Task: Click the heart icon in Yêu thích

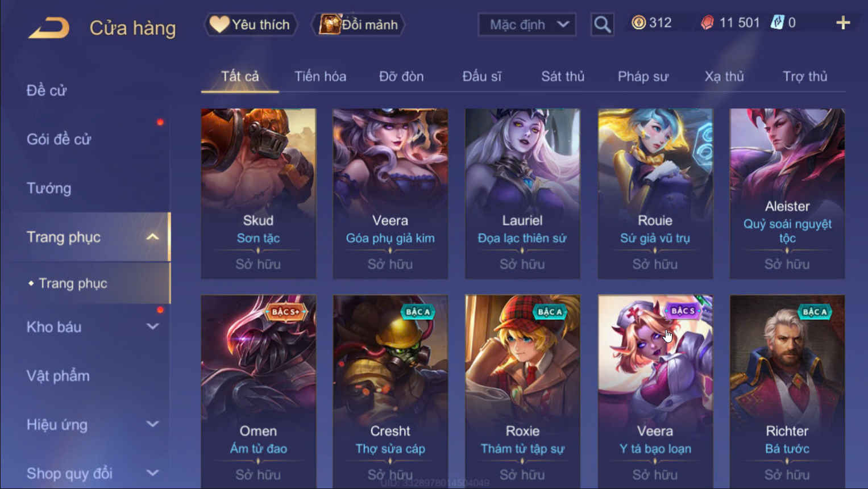Action: [219, 24]
